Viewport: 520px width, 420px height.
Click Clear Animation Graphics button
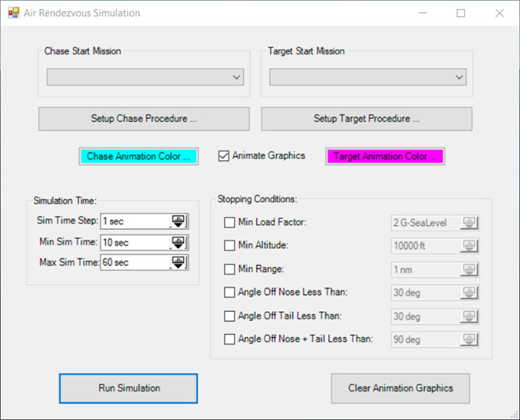[x=401, y=388]
